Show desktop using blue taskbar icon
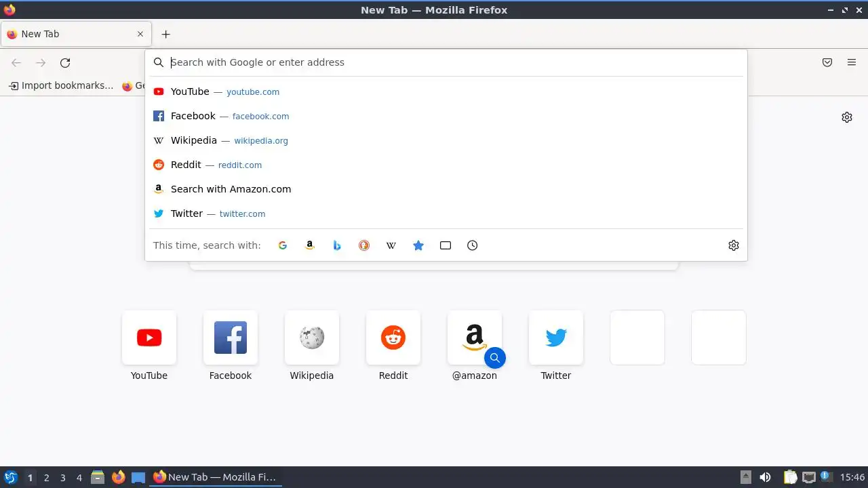Image resolution: width=868 pixels, height=488 pixels. pos(138,478)
